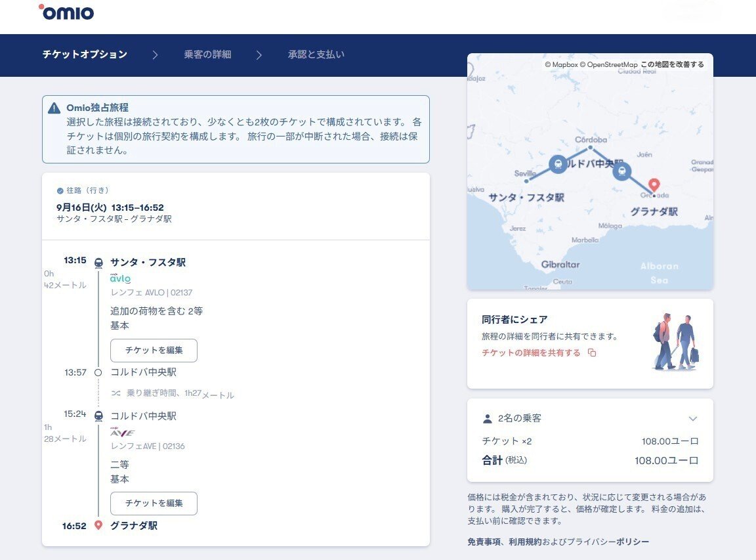
Task: Click the Avlo operator logo
Action: coord(121,278)
